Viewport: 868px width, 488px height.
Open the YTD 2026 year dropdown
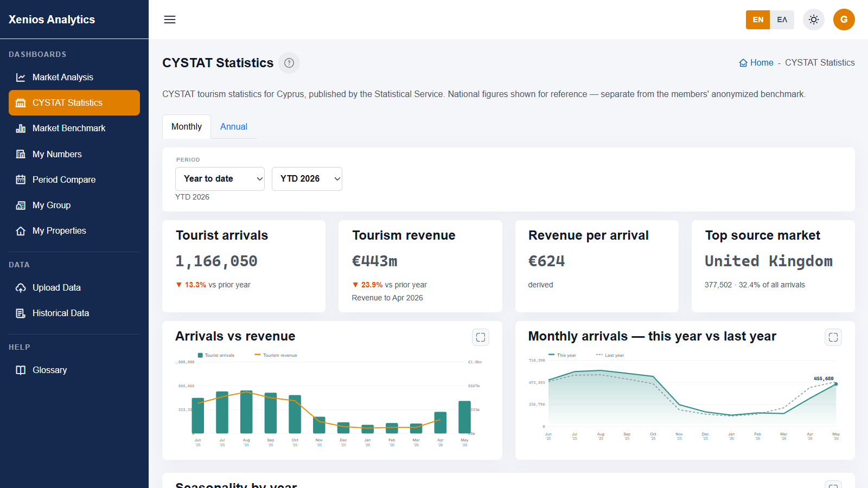point(307,179)
